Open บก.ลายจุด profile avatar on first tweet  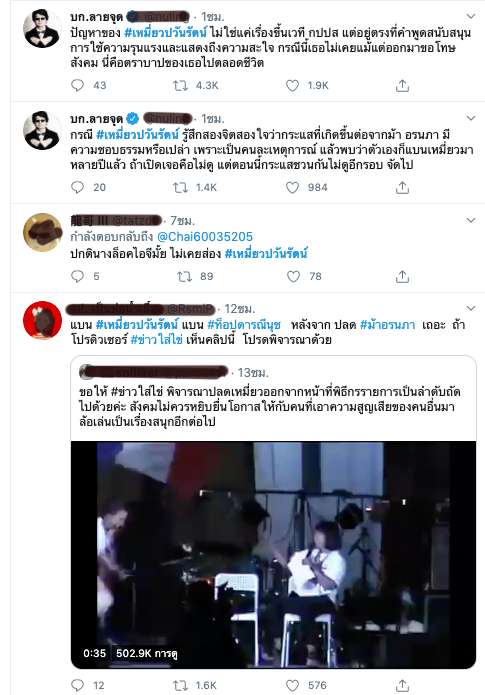pyautogui.click(x=42, y=28)
